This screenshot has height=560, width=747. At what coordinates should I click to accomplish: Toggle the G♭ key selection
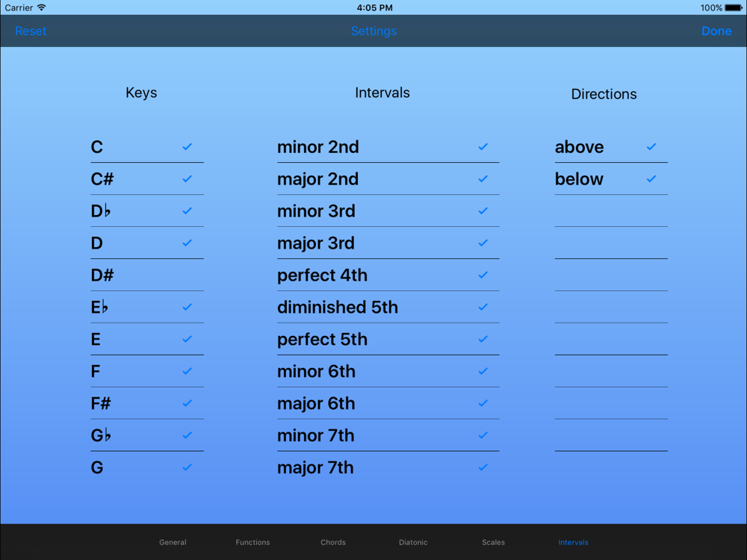click(x=146, y=435)
